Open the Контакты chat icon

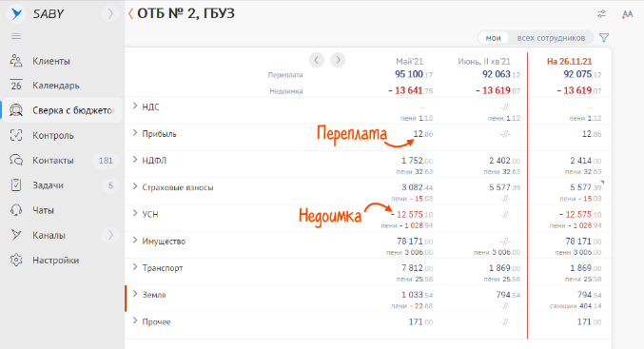(16, 160)
